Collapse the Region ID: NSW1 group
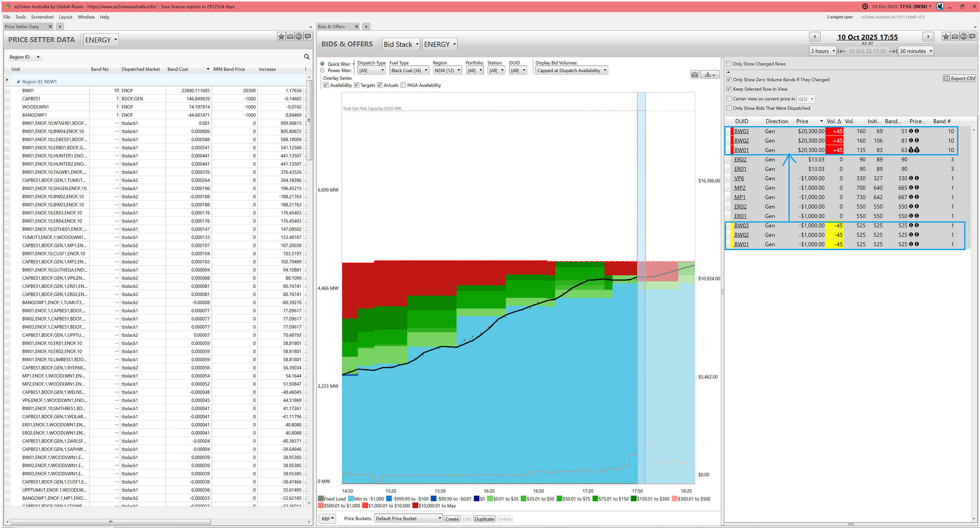 (18, 82)
